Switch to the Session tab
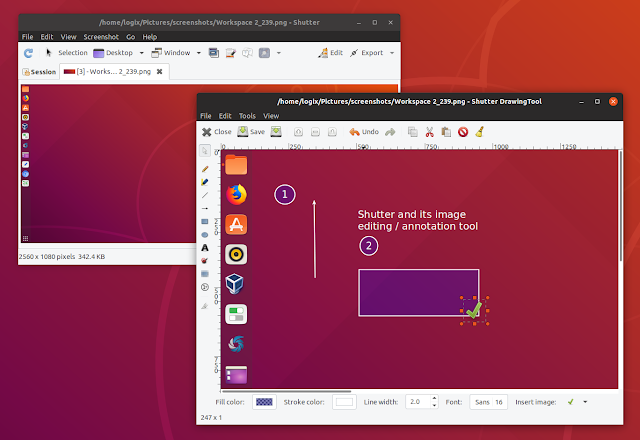 coord(40,72)
